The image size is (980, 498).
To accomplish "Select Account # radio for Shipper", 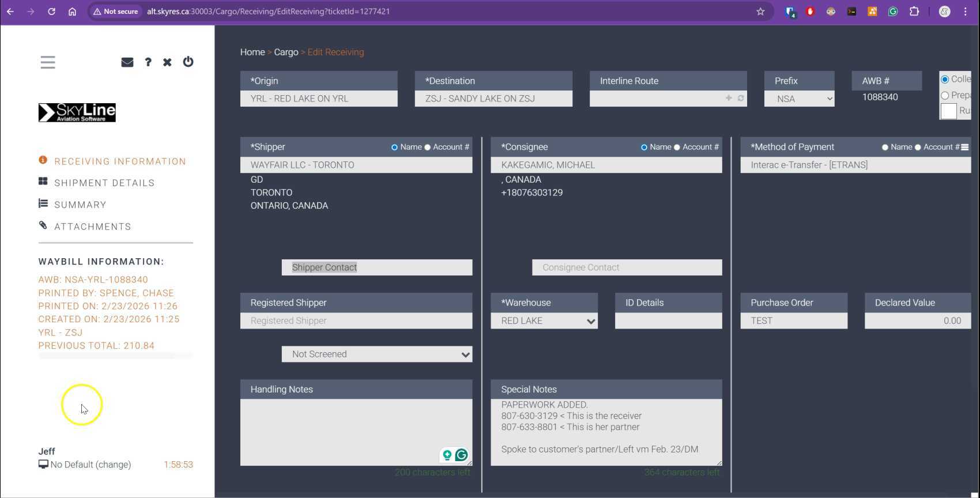I will click(x=428, y=148).
